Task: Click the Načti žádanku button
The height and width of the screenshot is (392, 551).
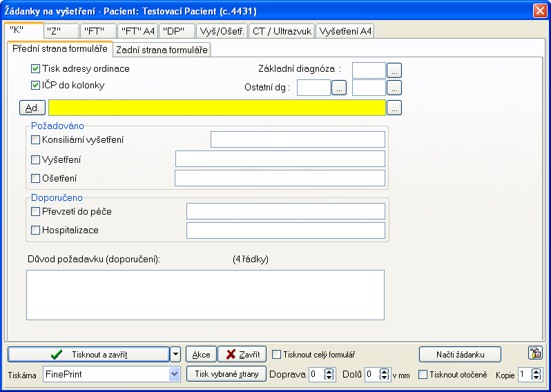Action: point(459,354)
